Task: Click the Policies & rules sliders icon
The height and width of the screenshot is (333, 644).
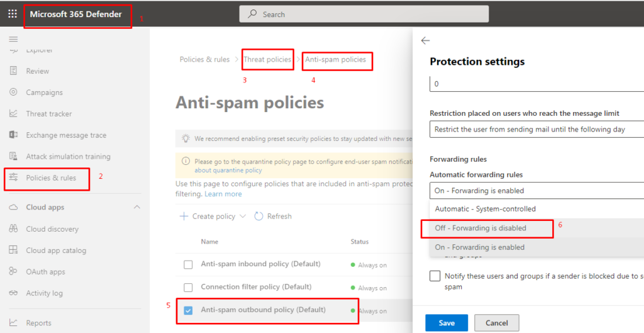Action: (x=14, y=178)
